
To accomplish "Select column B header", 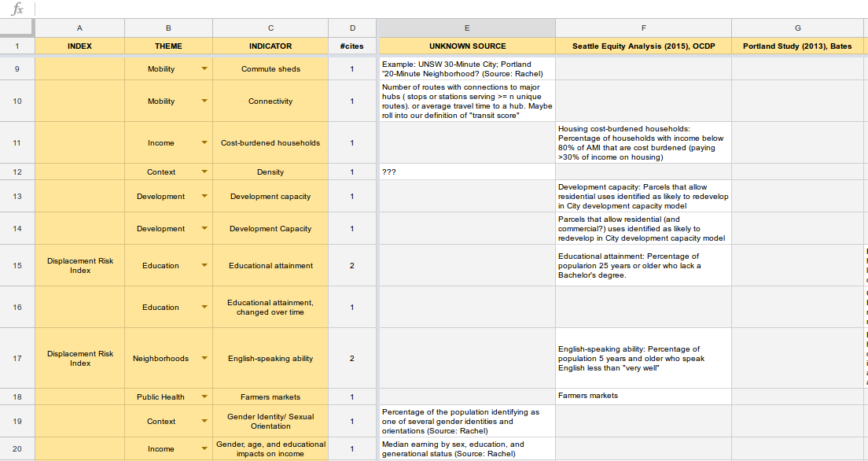I will pyautogui.click(x=168, y=28).
